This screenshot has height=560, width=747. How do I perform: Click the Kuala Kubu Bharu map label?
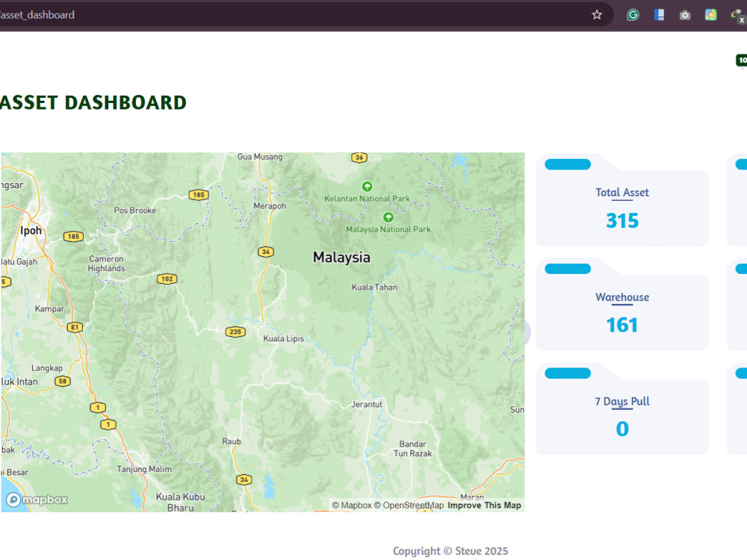(181, 502)
